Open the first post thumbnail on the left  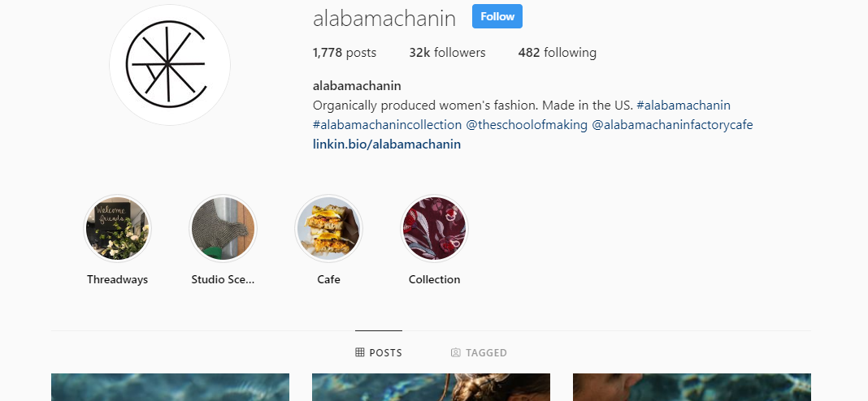click(x=170, y=387)
